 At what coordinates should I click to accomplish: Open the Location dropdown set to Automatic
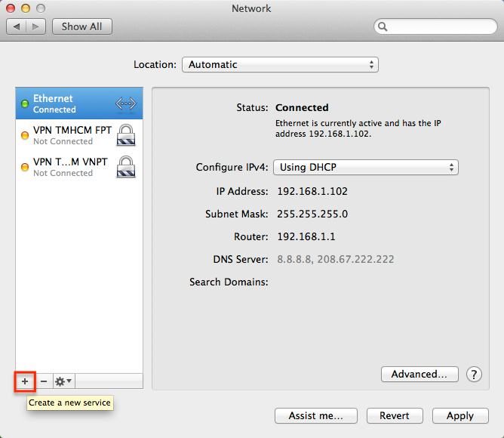point(280,65)
